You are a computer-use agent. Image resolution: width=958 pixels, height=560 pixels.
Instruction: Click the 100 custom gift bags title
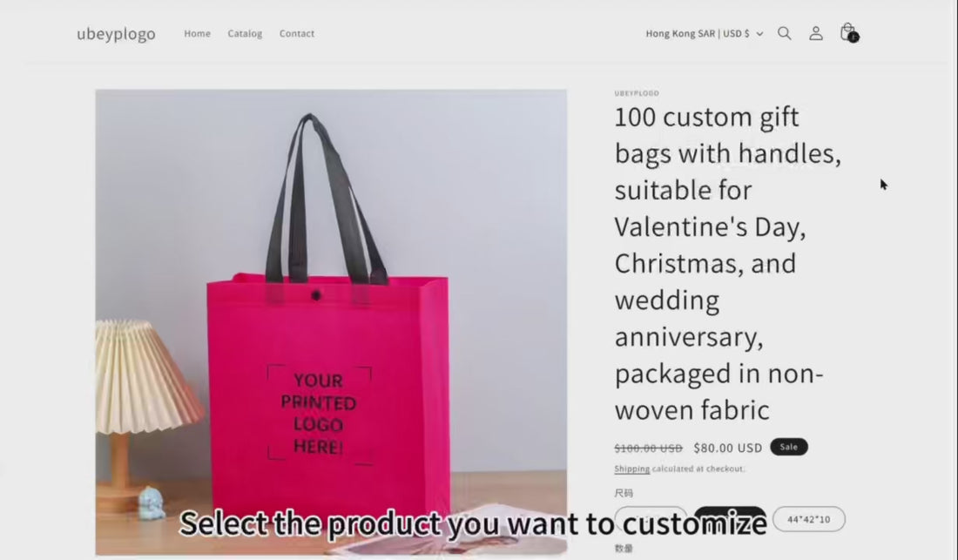tap(728, 263)
